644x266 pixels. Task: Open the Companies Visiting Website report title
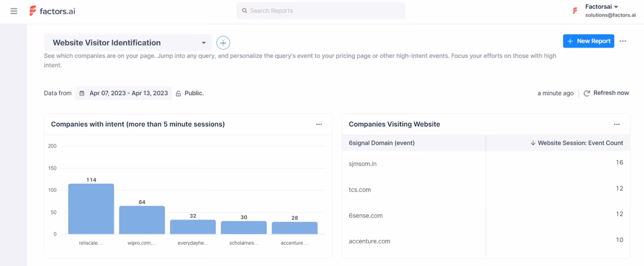coord(394,124)
